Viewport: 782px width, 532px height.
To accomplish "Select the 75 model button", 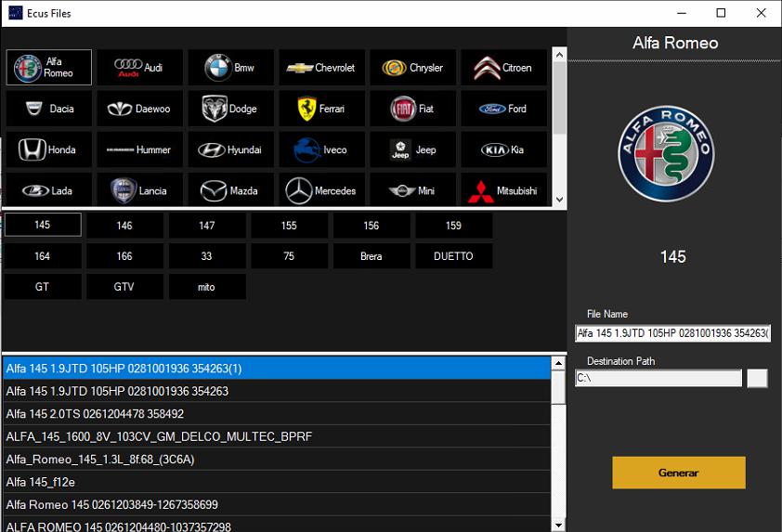I will [x=289, y=255].
